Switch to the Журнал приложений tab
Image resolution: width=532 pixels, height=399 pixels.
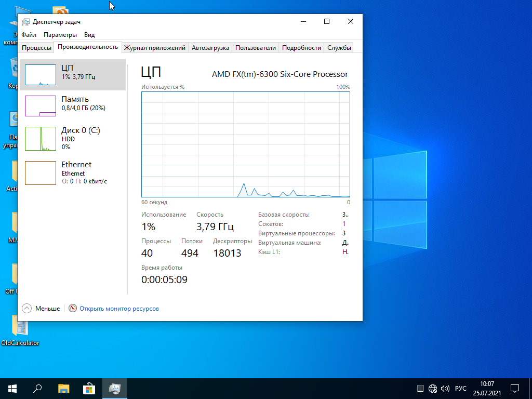154,48
